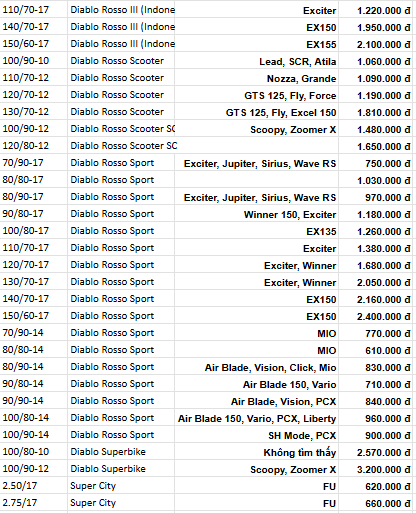Viewport: 416px width, 513px height.
Task: Click the 3.200.000 đ price cell
Action: click(375, 469)
